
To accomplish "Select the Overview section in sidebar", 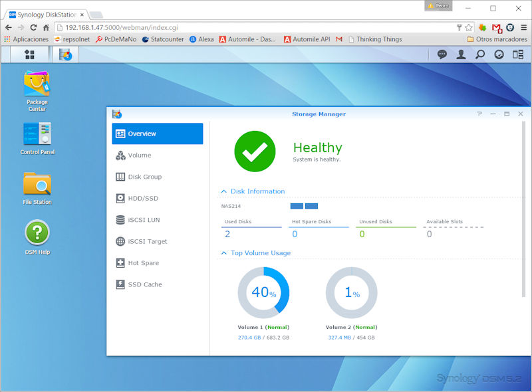I will point(158,134).
